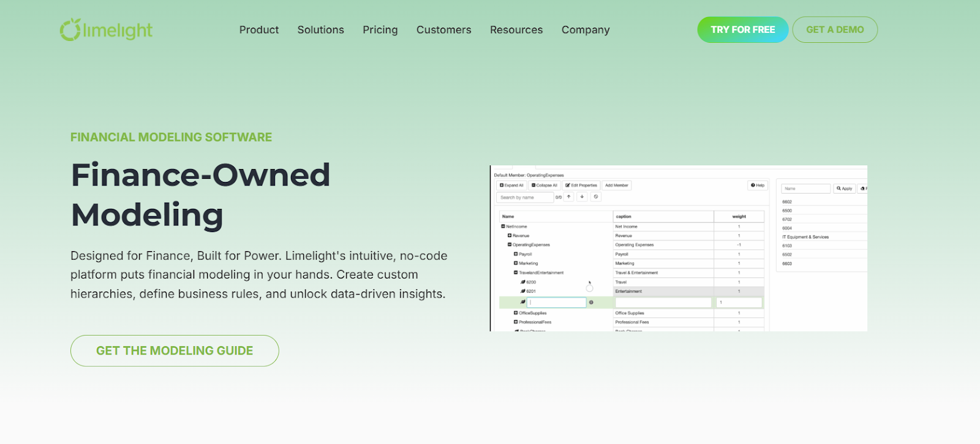The image size is (980, 444).
Task: Click GET THE MODELING GUIDE button
Action: click(x=175, y=351)
